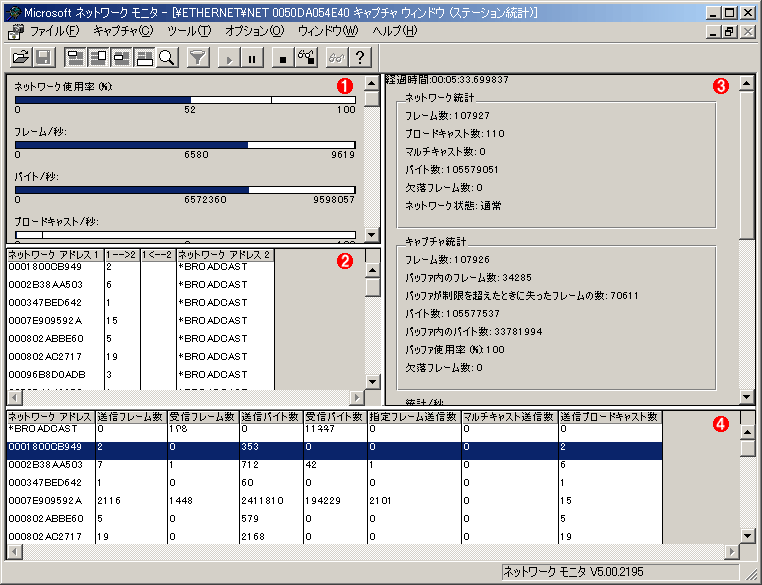Viewport: 762px width, 585px height.
Task: Click the 1-->2 column header
Action: pos(122,255)
